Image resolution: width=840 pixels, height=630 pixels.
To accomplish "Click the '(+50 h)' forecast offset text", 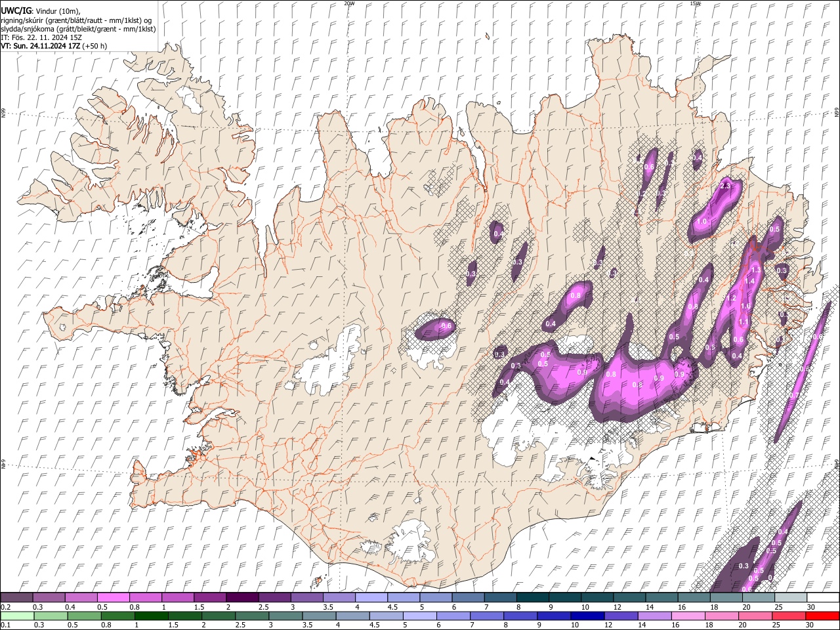I will 95,46.
